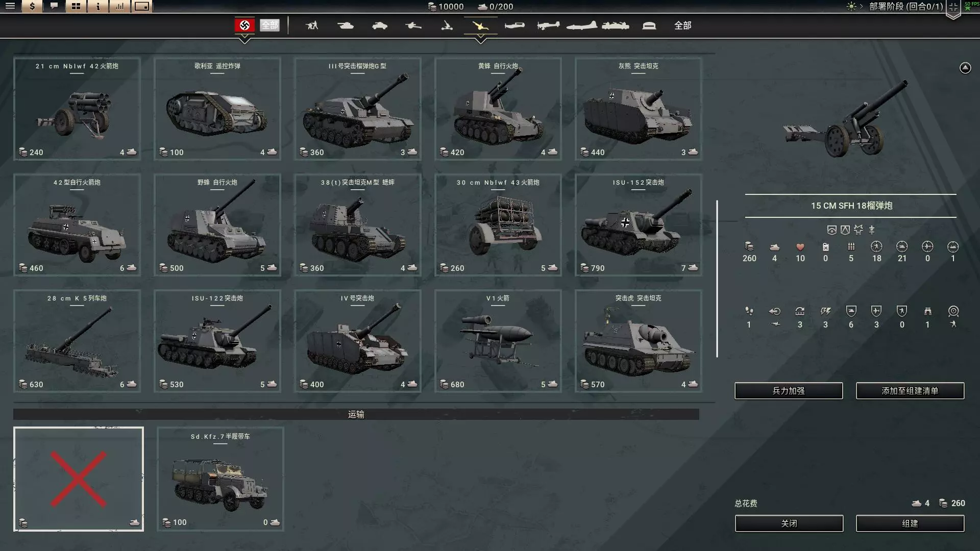Click the 添加至组建清单 button
Image resolution: width=980 pixels, height=551 pixels.
910,391
